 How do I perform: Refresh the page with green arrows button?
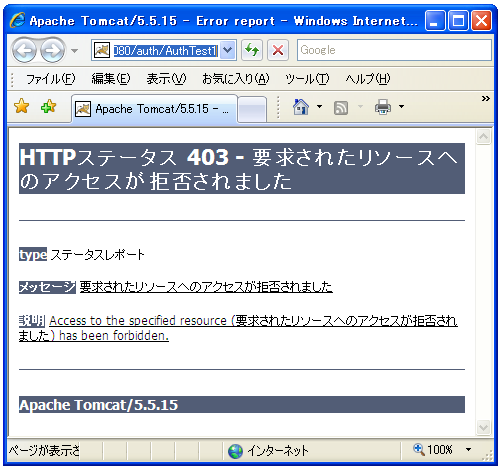(x=252, y=50)
